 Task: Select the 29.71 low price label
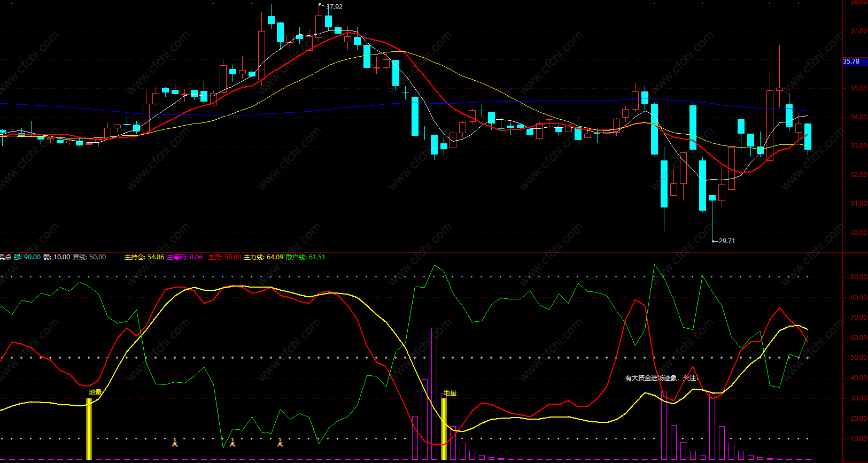tap(727, 241)
